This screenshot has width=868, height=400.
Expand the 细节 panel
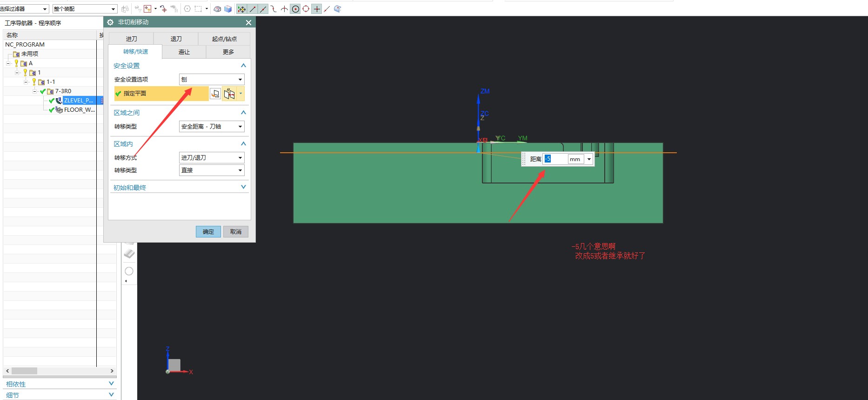coord(111,395)
